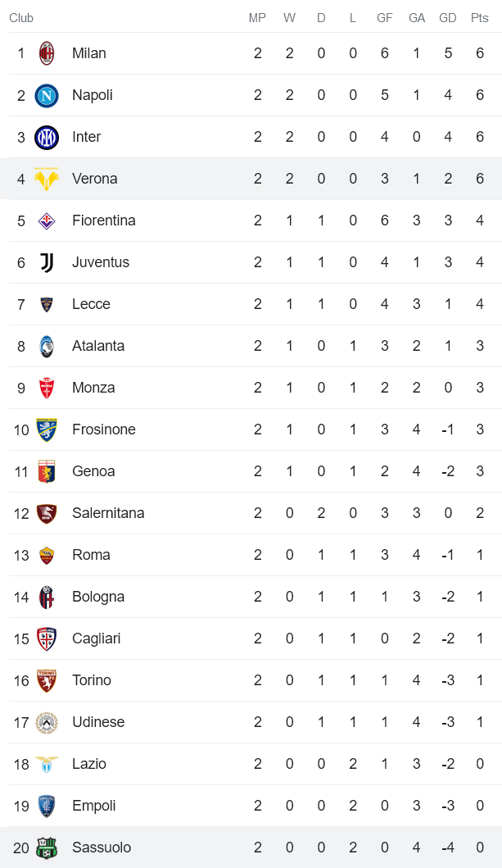Click the Lazio eagle crest
This screenshot has height=868, width=502.
point(47,764)
